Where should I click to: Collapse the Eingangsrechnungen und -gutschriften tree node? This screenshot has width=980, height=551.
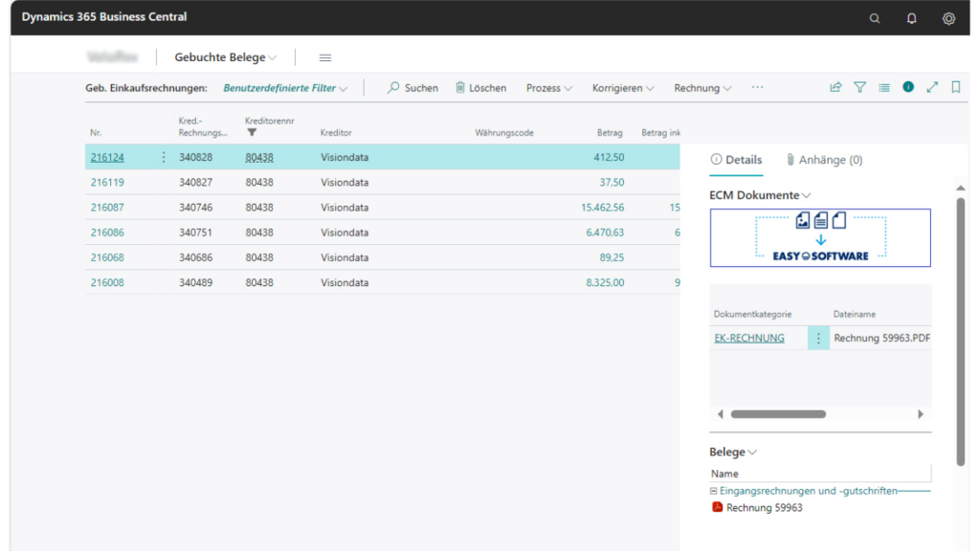point(713,491)
